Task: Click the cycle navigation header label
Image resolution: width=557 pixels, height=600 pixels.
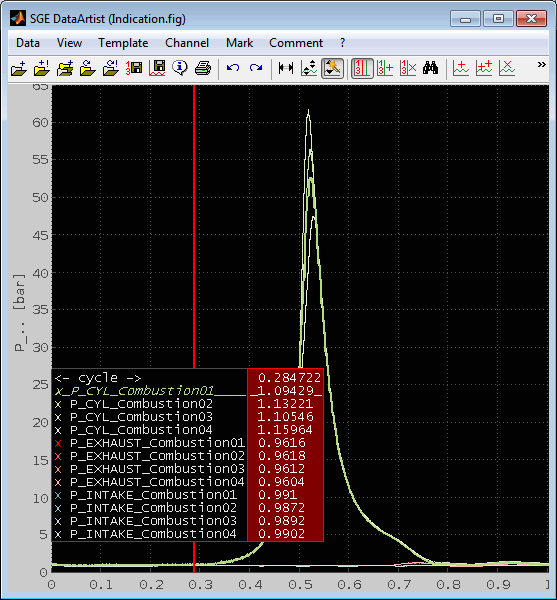Action: pyautogui.click(x=98, y=378)
